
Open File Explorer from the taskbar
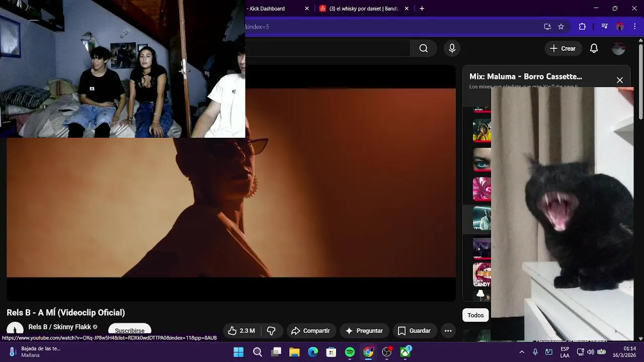294,352
